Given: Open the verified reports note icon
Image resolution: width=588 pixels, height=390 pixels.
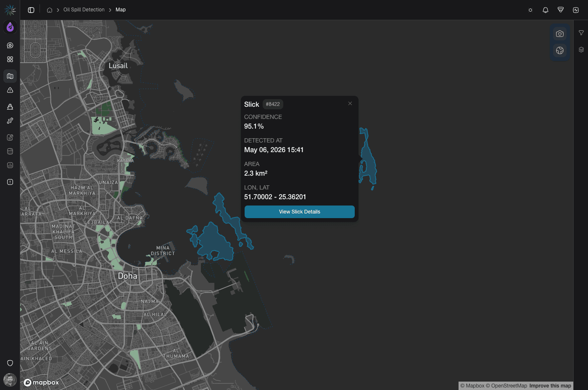Looking at the screenshot, I should tap(10, 137).
